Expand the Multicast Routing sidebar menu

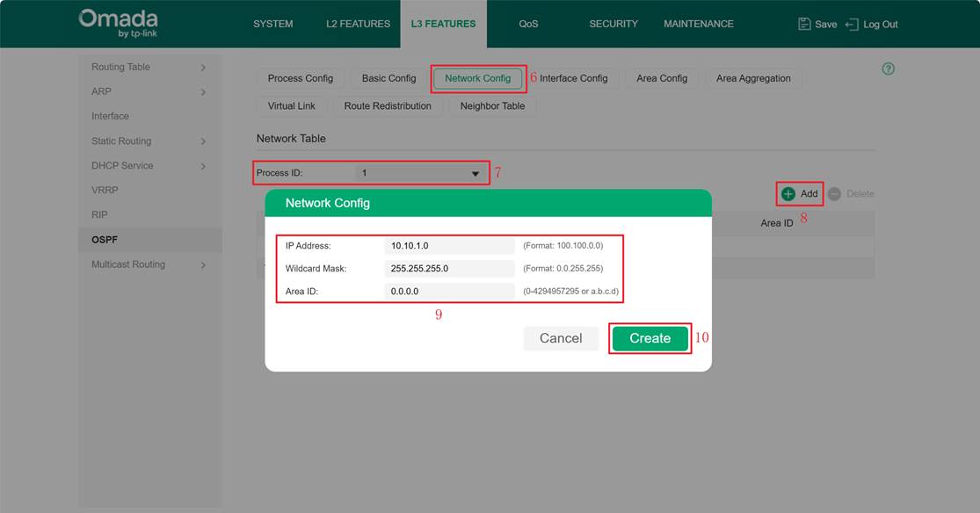click(203, 264)
